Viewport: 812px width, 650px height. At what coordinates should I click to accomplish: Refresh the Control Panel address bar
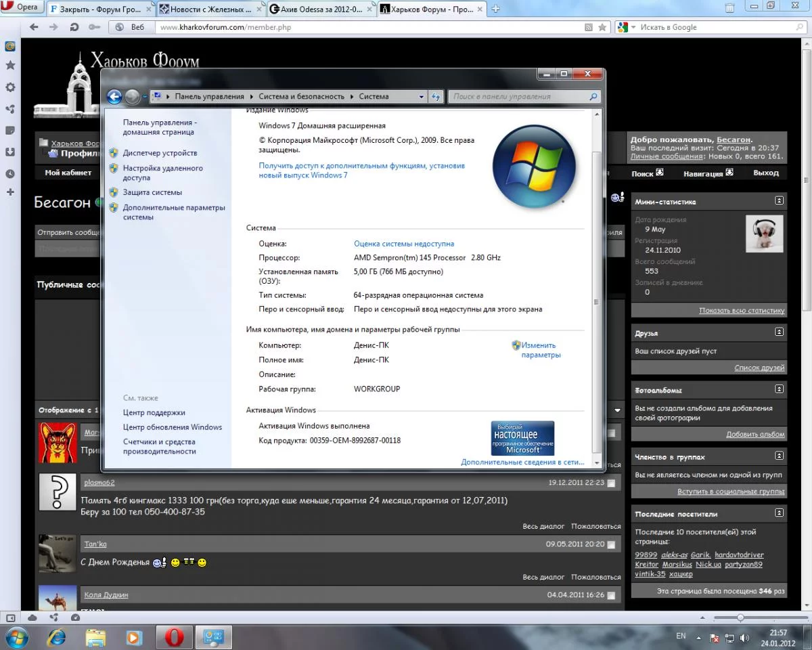436,97
